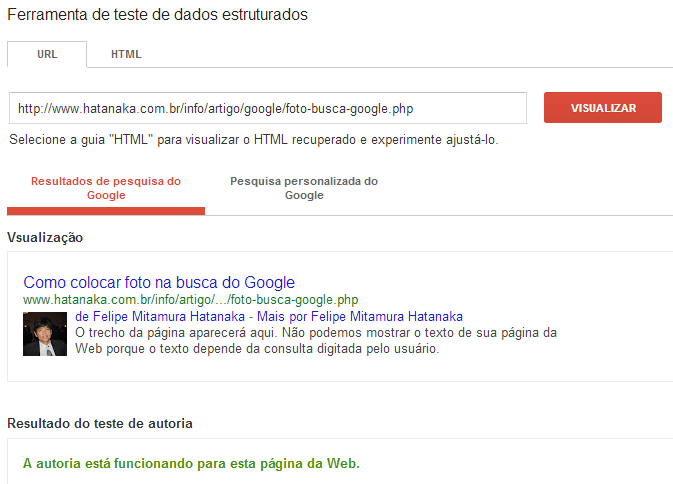673x484 pixels.
Task: Open 'Como colocar foto na busca do Google' link
Action: tap(159, 282)
